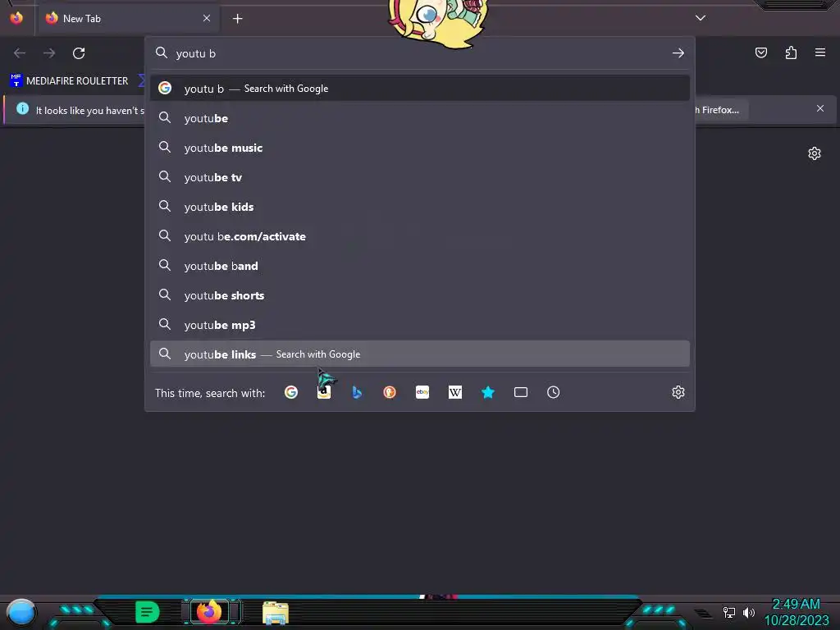The width and height of the screenshot is (840, 630).
Task: Pick DuckDuckGo search engine icon
Action: (x=390, y=392)
